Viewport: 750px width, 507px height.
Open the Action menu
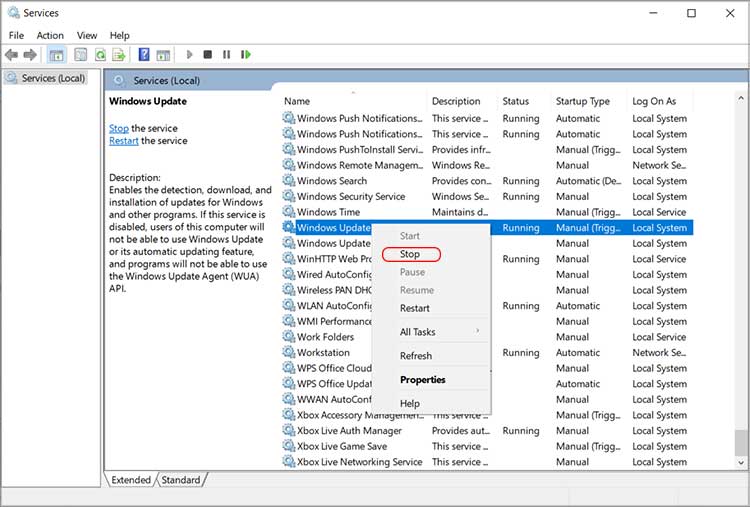50,35
